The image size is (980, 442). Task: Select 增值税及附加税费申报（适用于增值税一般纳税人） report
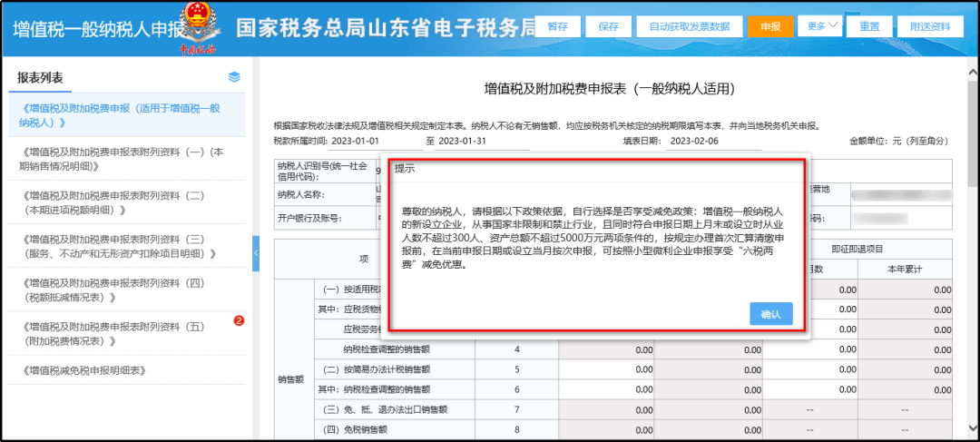[126, 115]
